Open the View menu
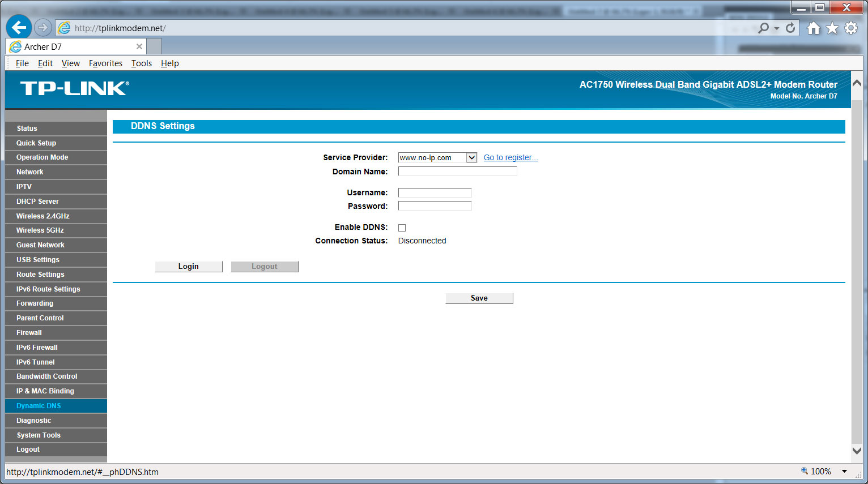 click(x=71, y=63)
